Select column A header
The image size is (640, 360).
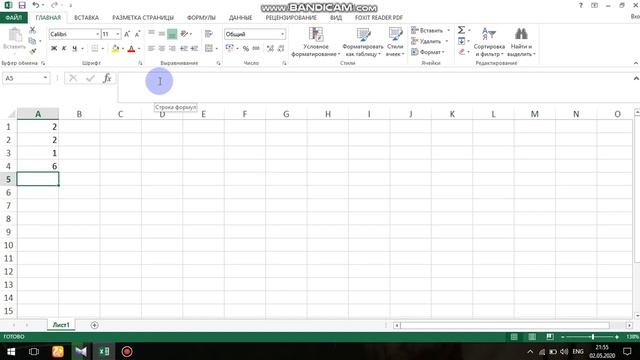click(x=38, y=114)
